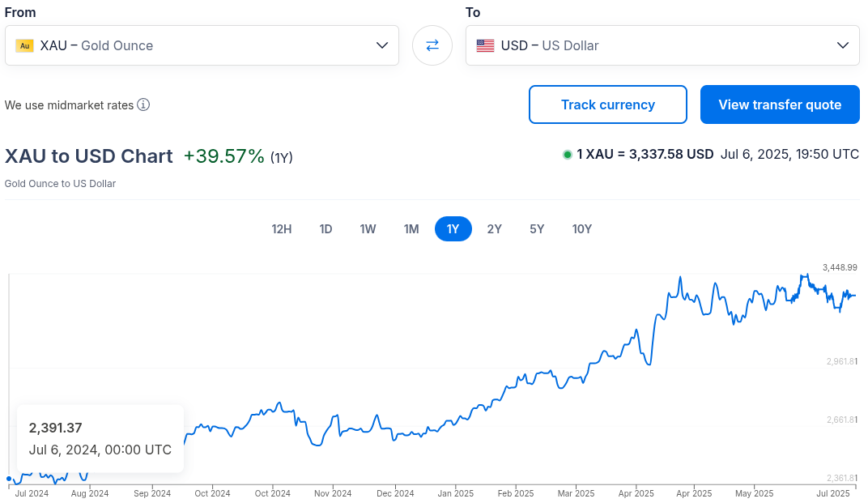This screenshot has width=868, height=503.
Task: Click the chart start data point marker
Action: click(9, 479)
